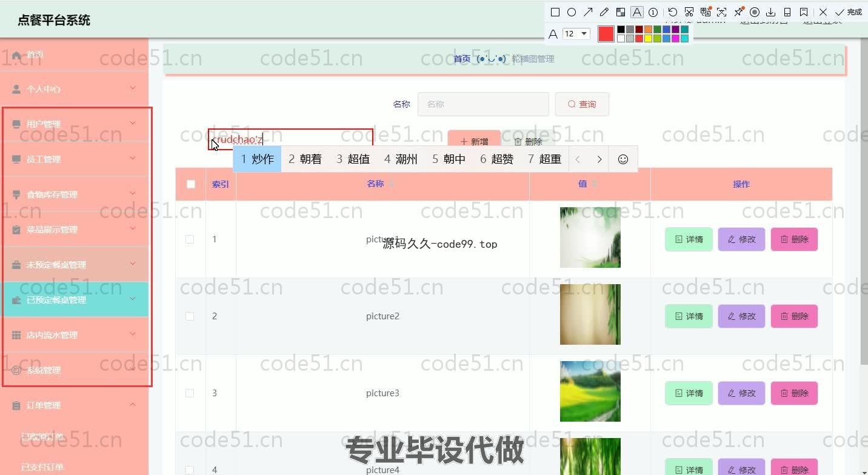Go to next IME candidate page
Viewport: 868px width, 475px height.
(599, 159)
